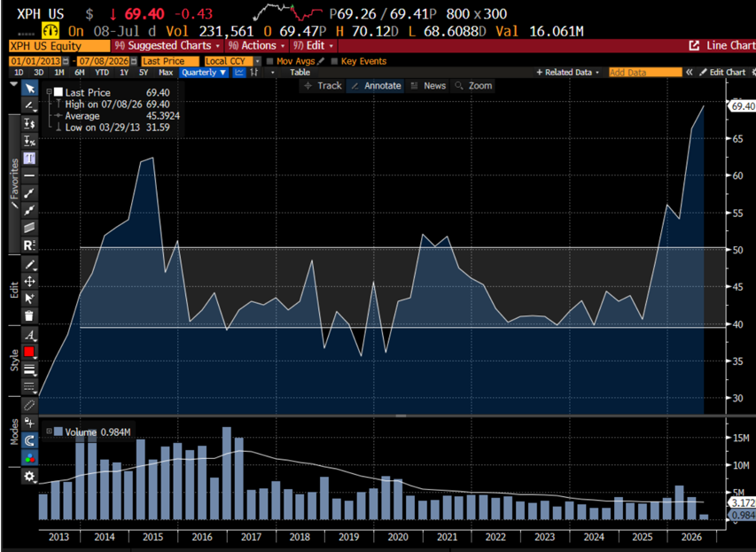Open the red annotation color swatch
The image size is (756, 552).
(x=29, y=353)
